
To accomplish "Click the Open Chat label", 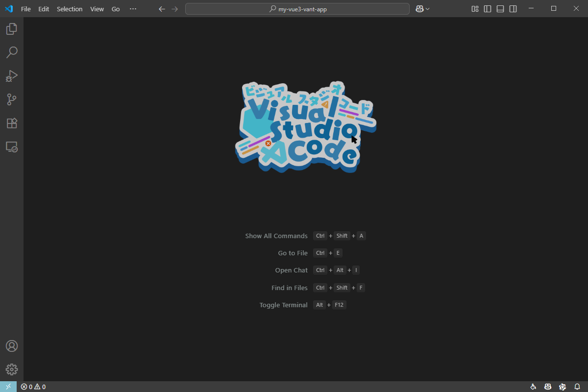I will (292, 270).
